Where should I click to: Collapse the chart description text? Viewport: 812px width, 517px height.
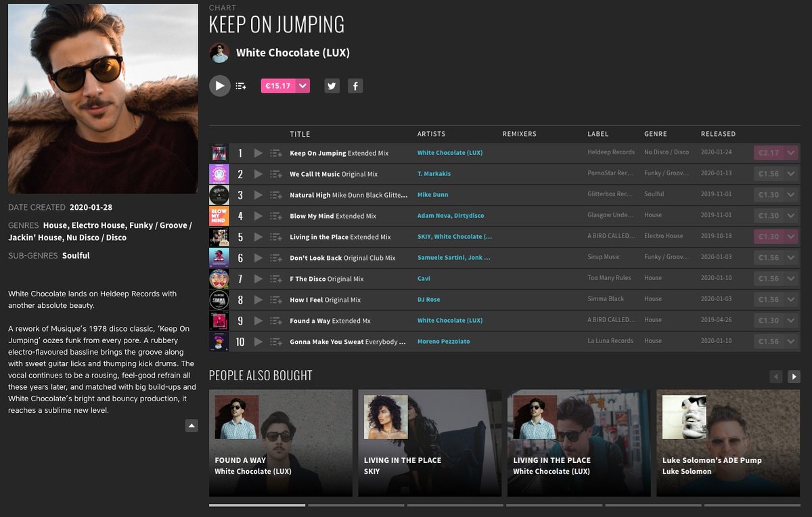191,426
